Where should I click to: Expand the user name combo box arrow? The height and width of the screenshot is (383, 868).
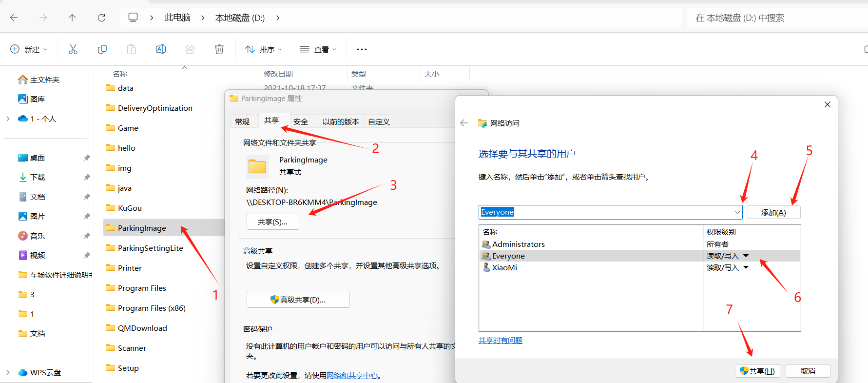click(x=737, y=212)
